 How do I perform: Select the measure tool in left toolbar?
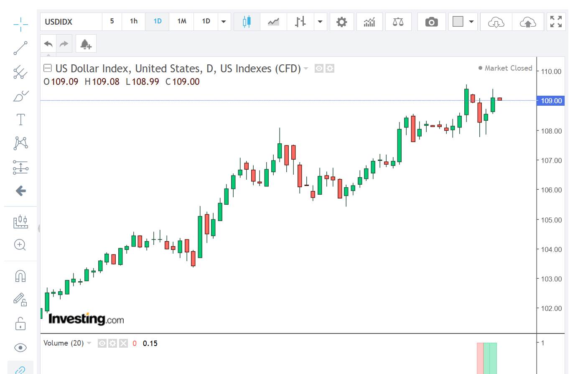click(x=20, y=221)
